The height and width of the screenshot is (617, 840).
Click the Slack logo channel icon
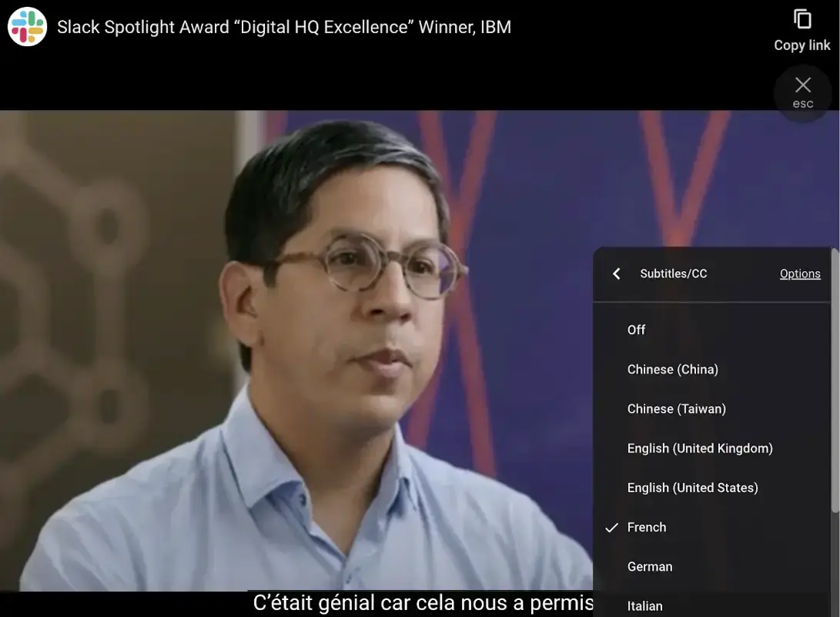click(28, 27)
